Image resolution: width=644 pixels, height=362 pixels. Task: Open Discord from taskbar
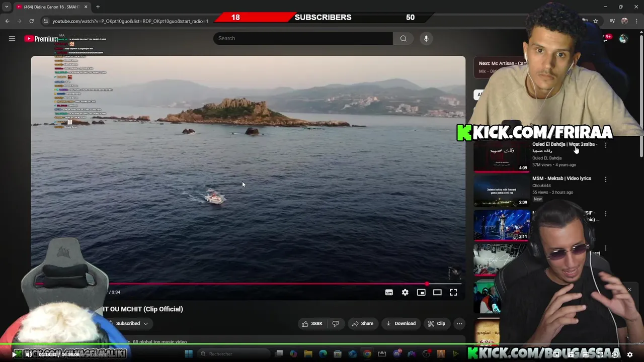(x=397, y=354)
